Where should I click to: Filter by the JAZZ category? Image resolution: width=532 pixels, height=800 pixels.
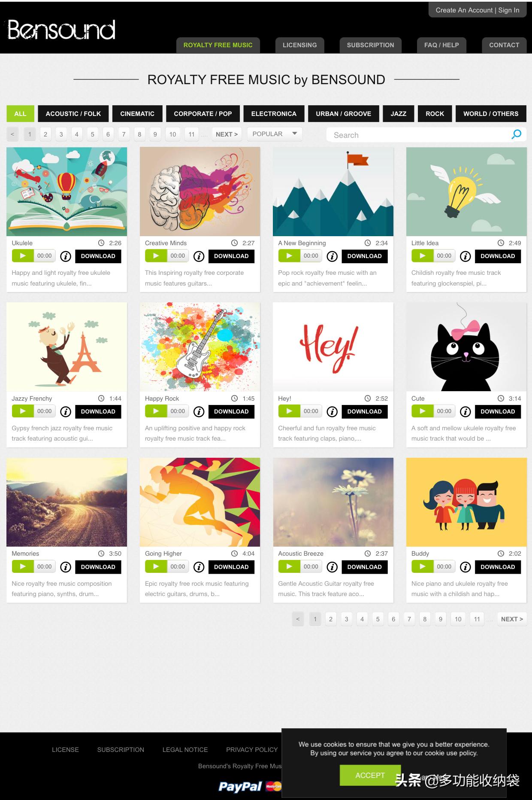(x=399, y=114)
